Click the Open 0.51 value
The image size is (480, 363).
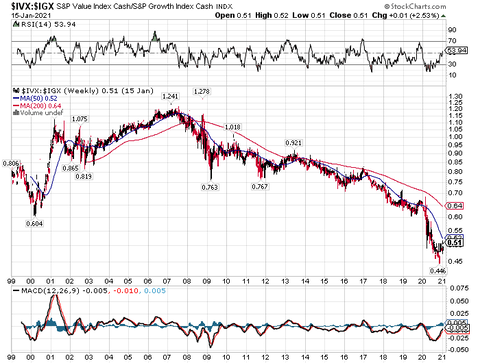tap(233, 15)
